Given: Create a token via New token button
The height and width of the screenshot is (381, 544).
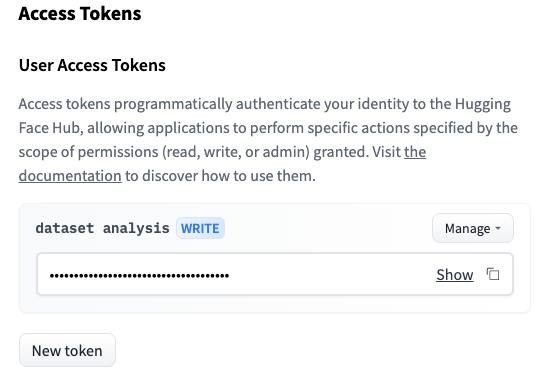Looking at the screenshot, I should [67, 350].
